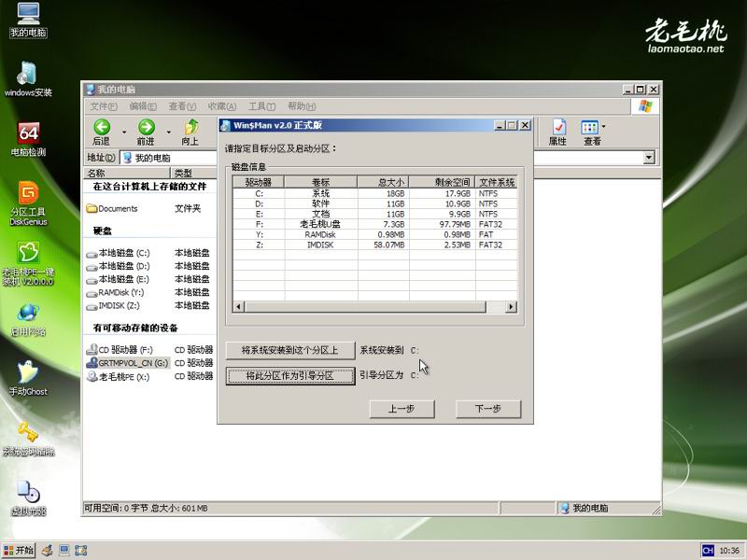Select RAMDisk (Y:) in the 我的电脑 list
Image resolution: width=747 pixels, height=560 pixels.
[x=115, y=292]
